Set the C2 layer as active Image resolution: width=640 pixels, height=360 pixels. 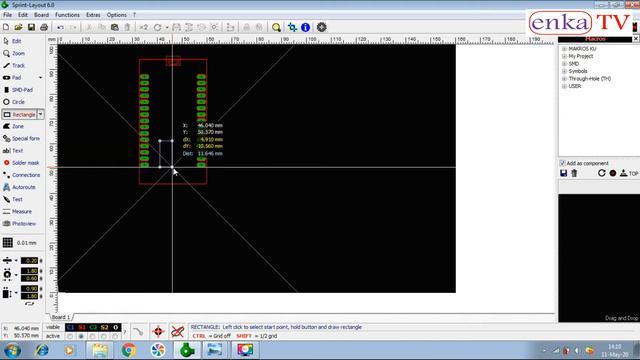[x=93, y=336]
